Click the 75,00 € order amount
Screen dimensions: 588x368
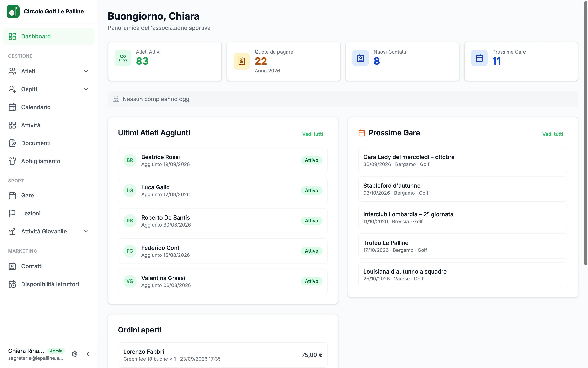[312, 355]
